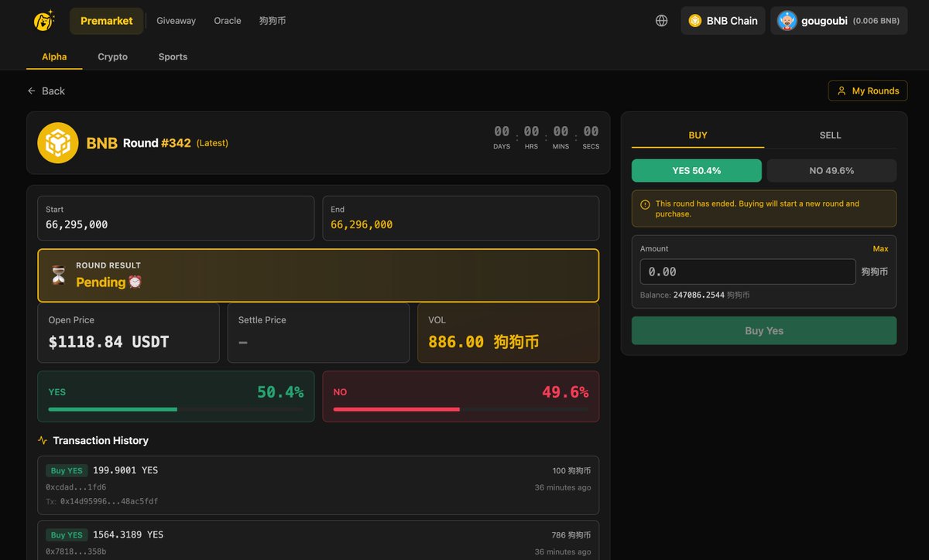Click the Max amount link
Image resolution: width=929 pixels, height=560 pixels.
881,249
